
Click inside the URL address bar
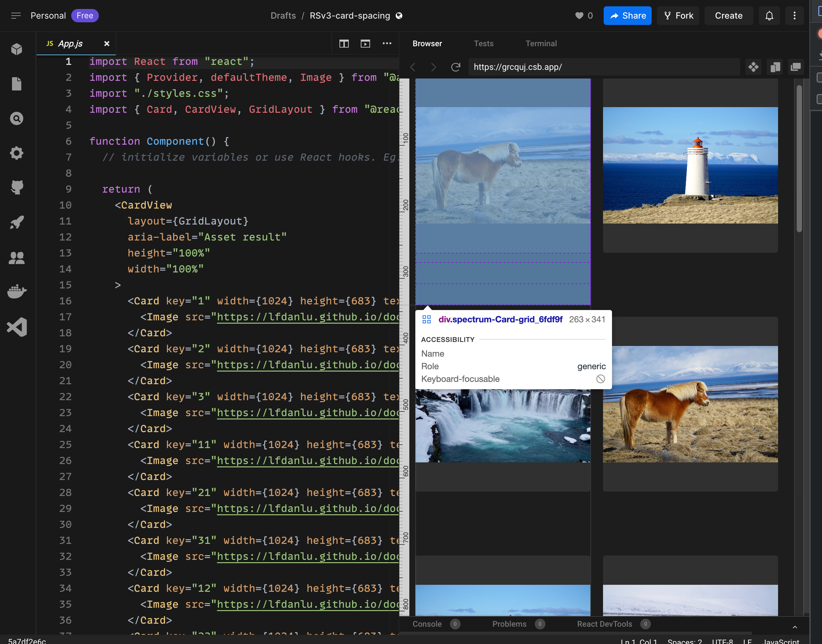604,67
